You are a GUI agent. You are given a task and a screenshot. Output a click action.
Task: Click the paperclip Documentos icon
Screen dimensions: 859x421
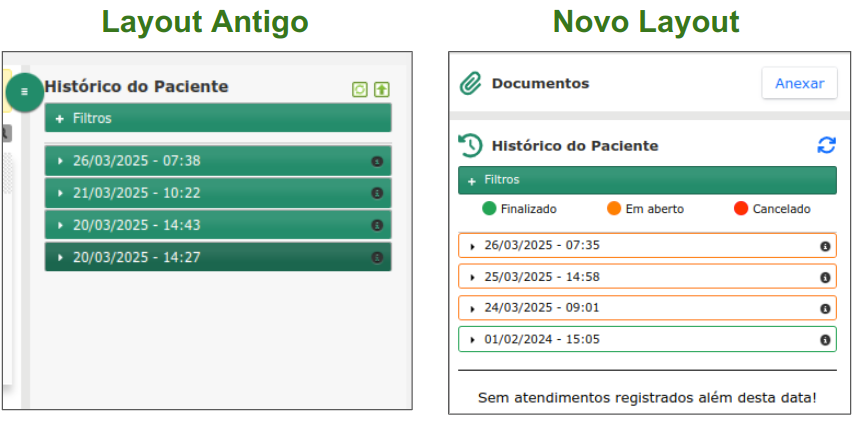(x=470, y=84)
